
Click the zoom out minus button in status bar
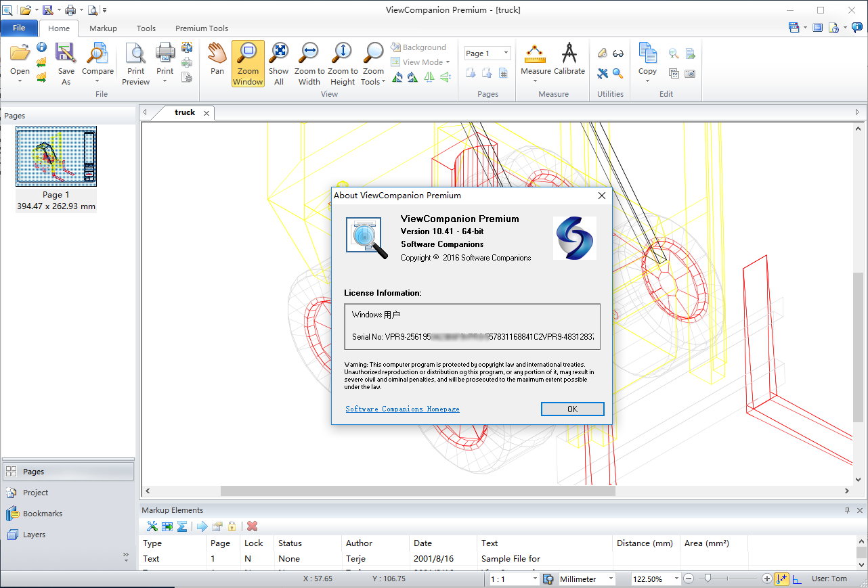[x=689, y=579]
